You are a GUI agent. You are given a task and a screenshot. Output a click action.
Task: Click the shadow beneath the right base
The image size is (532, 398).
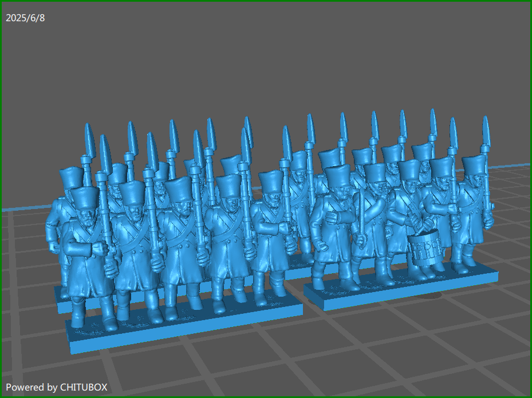[x=436, y=295]
